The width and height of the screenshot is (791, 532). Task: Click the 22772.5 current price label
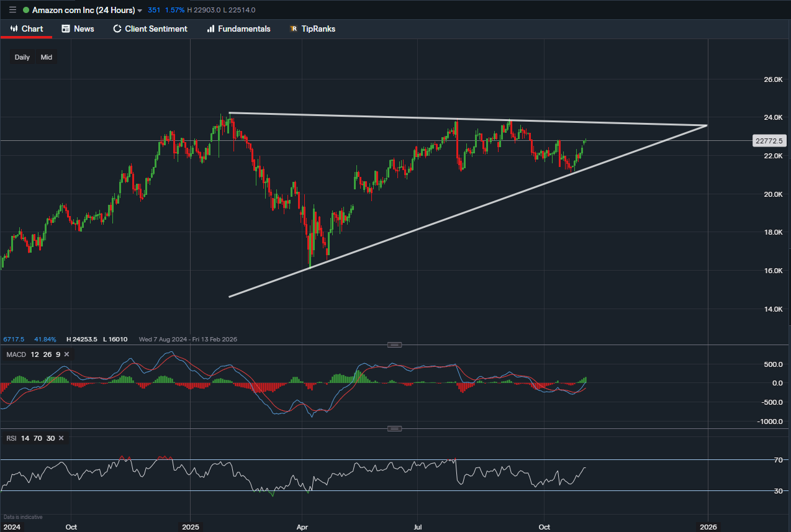point(767,141)
